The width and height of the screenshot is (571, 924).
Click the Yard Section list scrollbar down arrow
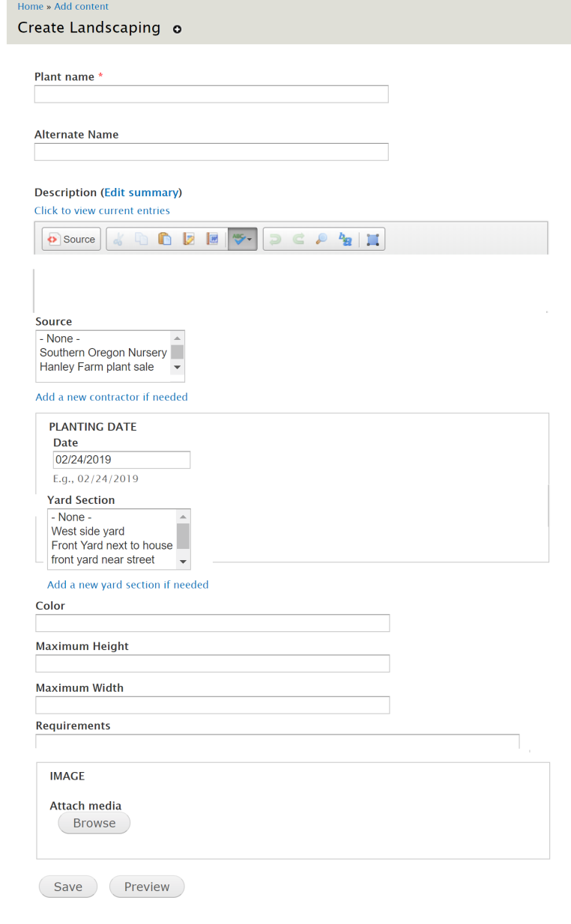coord(184,561)
